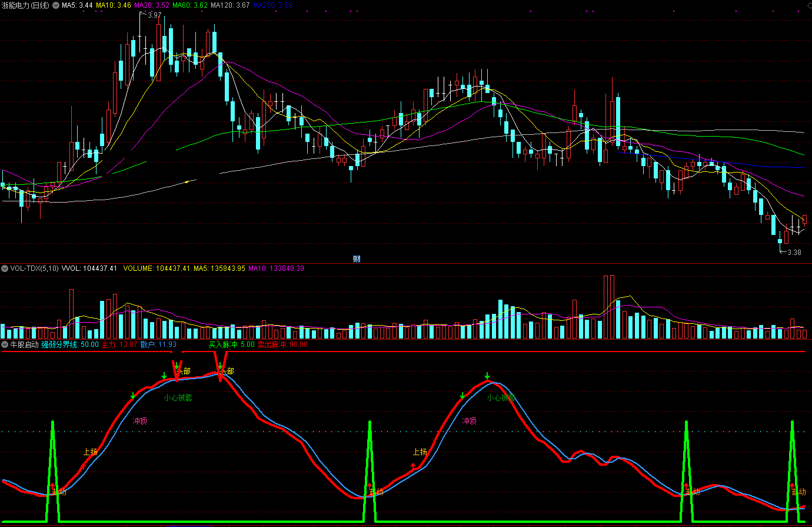Click the MA5: 3.44 label
Screen dimensions: 812x527
pyautogui.click(x=77, y=5)
